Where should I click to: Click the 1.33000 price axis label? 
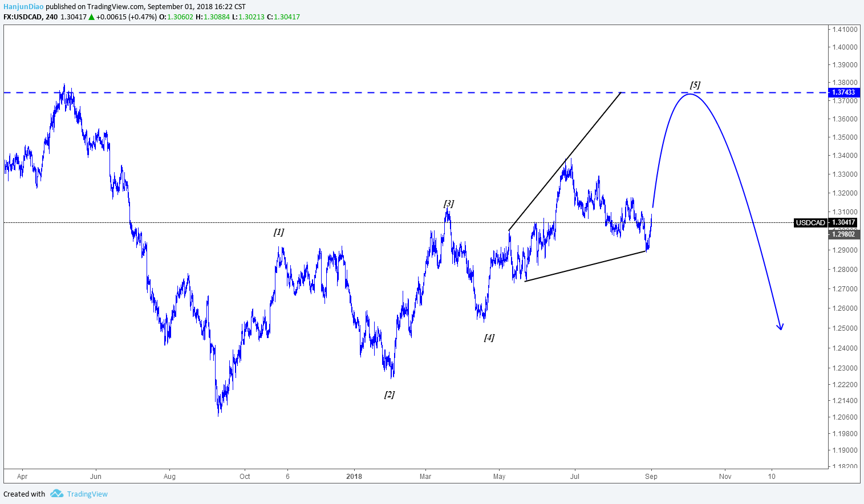pyautogui.click(x=845, y=174)
